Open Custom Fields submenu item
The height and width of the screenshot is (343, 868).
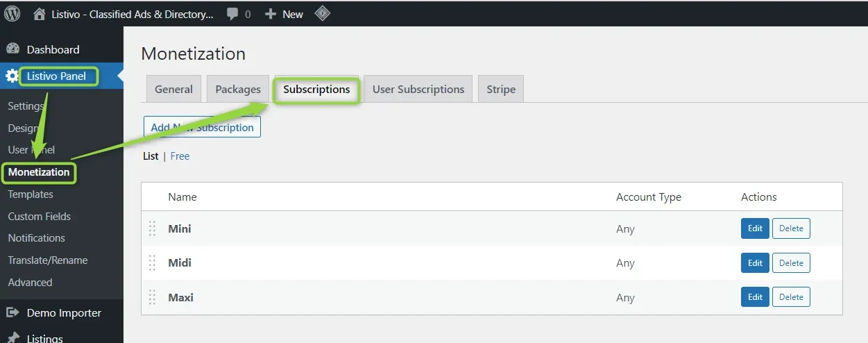click(x=40, y=217)
